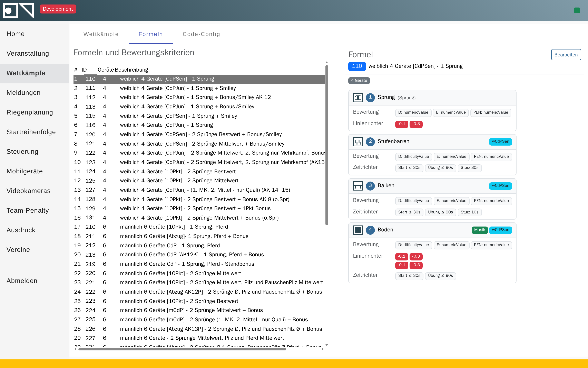Click number badge 3 next to Balken
Viewport: 588px width, 368px height.
pyautogui.click(x=370, y=186)
